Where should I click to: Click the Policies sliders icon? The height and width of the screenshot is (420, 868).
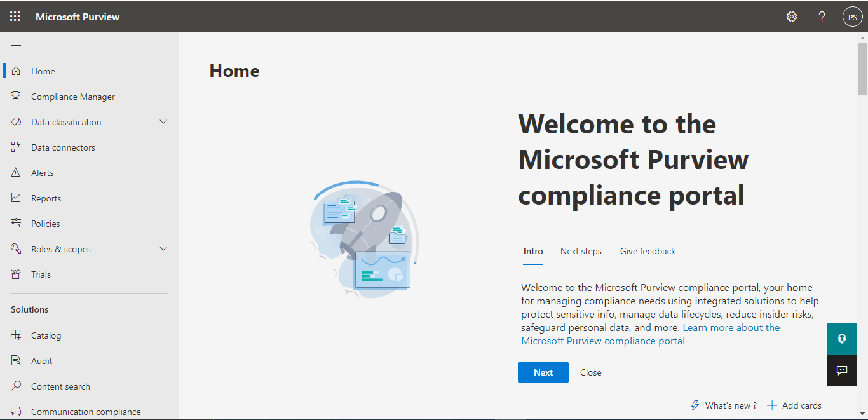coord(17,224)
